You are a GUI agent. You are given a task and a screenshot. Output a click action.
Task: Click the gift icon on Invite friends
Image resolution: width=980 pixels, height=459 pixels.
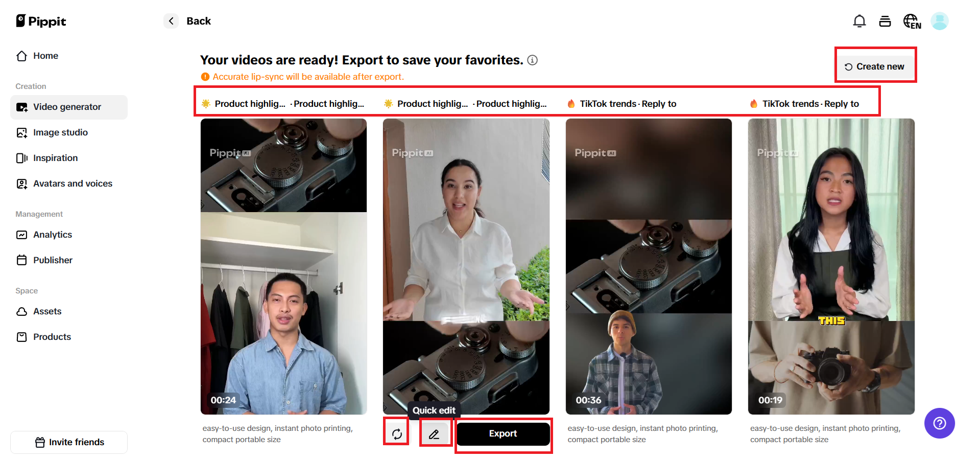coord(40,443)
